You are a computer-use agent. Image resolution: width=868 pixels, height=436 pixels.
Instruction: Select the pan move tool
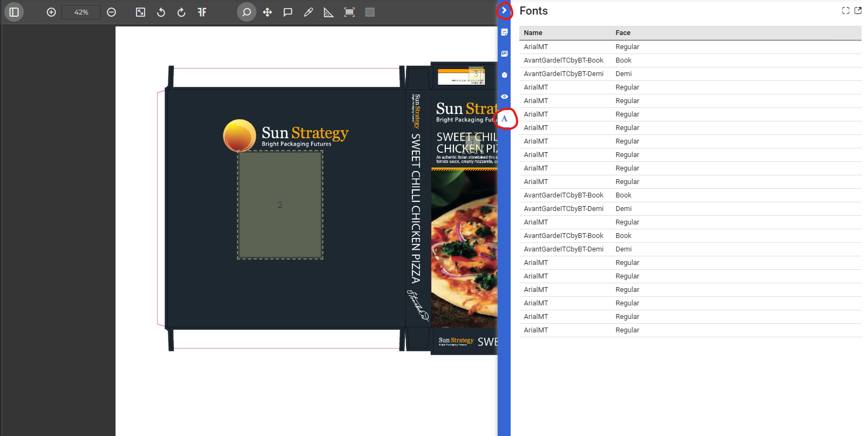tap(267, 12)
